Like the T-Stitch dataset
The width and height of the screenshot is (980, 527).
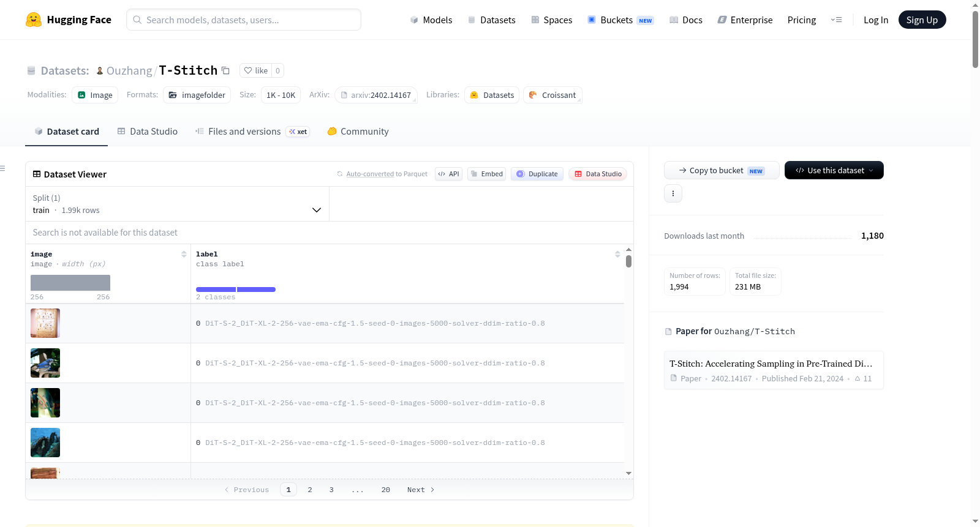(256, 70)
